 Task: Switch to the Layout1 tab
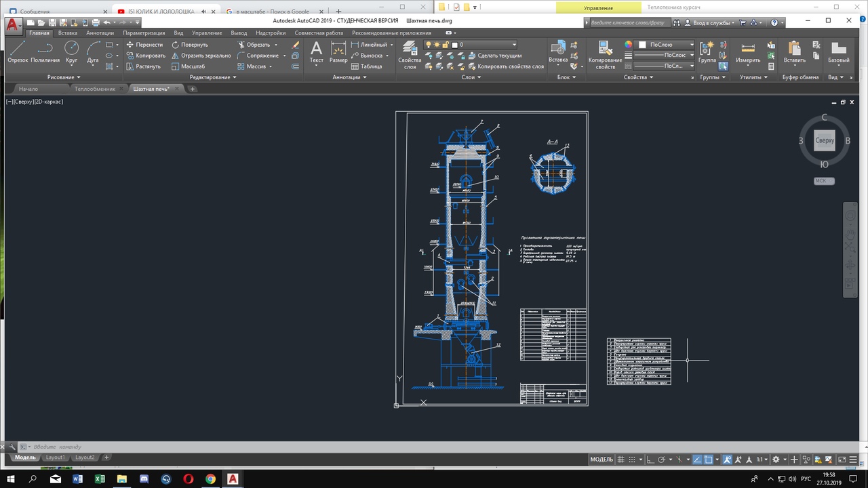(x=56, y=457)
